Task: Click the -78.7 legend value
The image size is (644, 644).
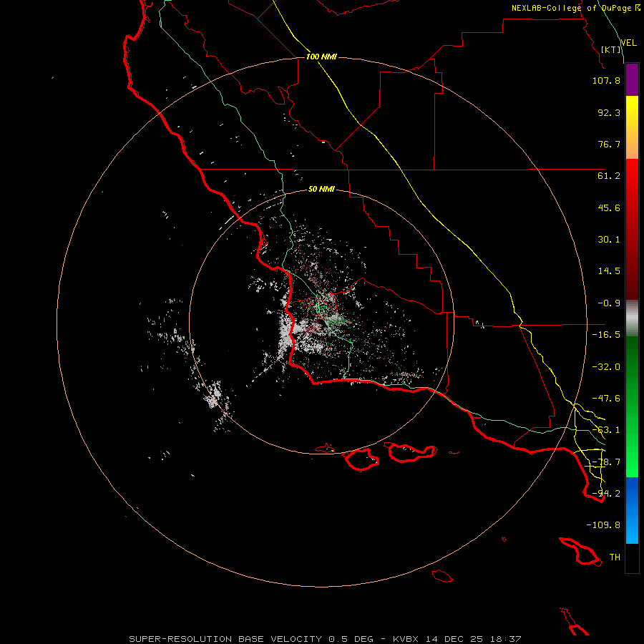Action: [x=606, y=462]
